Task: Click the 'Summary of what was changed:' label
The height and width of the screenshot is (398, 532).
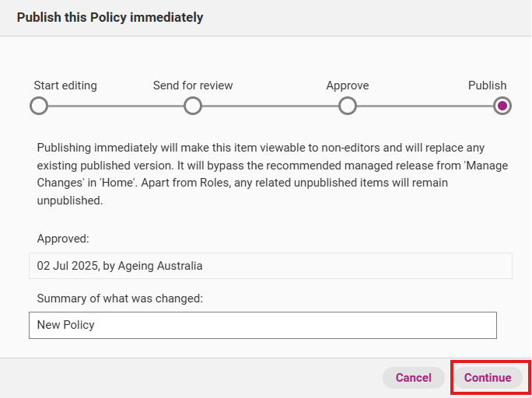Action: pyautogui.click(x=120, y=298)
